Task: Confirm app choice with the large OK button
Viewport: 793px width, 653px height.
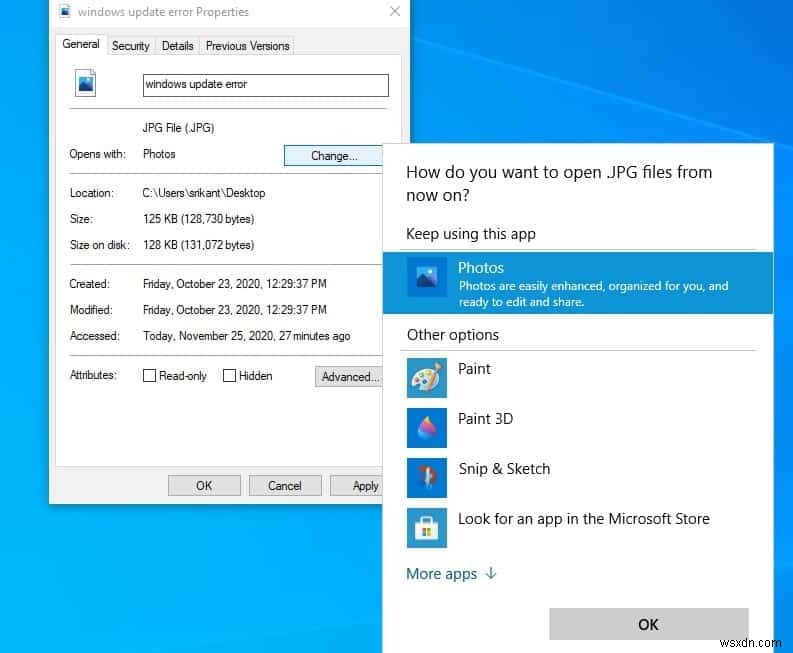Action: [x=648, y=624]
